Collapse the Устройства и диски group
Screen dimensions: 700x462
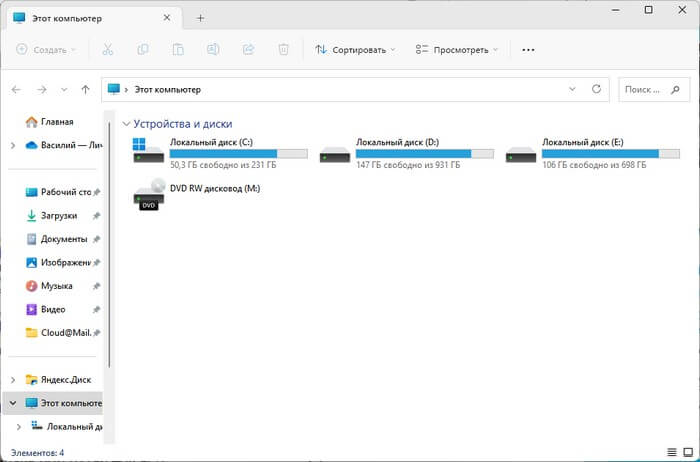click(125, 124)
